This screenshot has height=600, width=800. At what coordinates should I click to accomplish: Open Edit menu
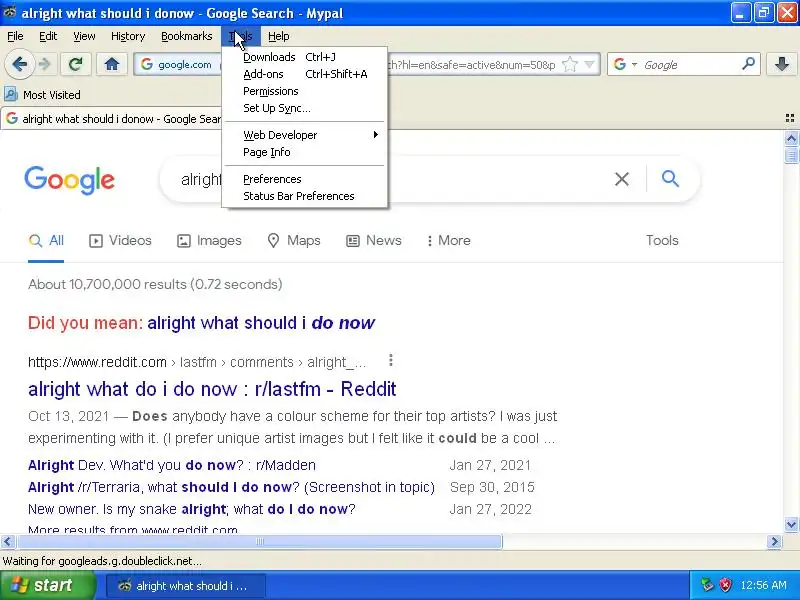point(48,36)
